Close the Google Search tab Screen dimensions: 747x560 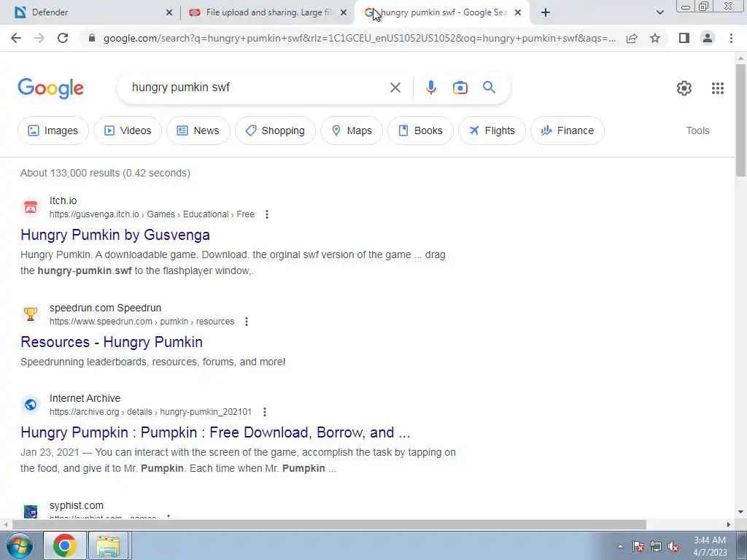point(518,13)
